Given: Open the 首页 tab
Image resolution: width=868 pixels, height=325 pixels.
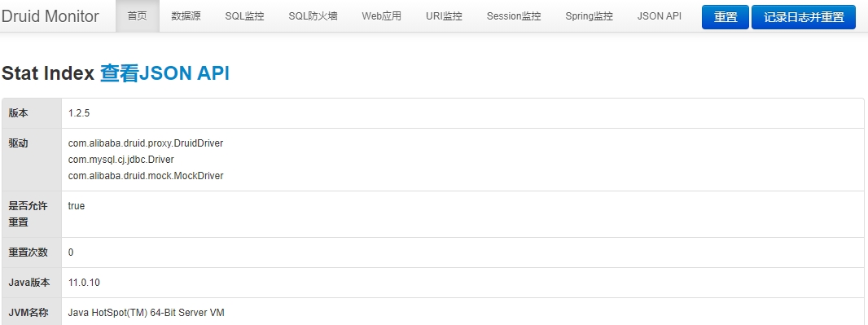Looking at the screenshot, I should (x=138, y=16).
